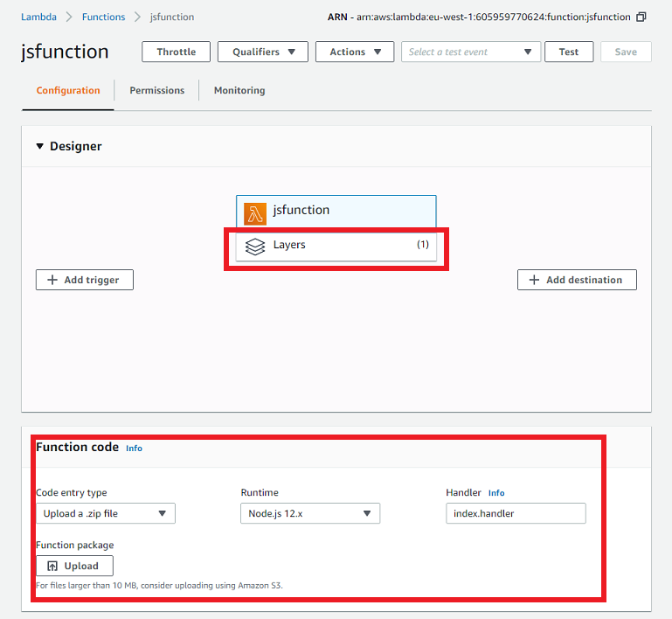
Task: Go to Lambda breadcrumb link
Action: click(x=39, y=17)
